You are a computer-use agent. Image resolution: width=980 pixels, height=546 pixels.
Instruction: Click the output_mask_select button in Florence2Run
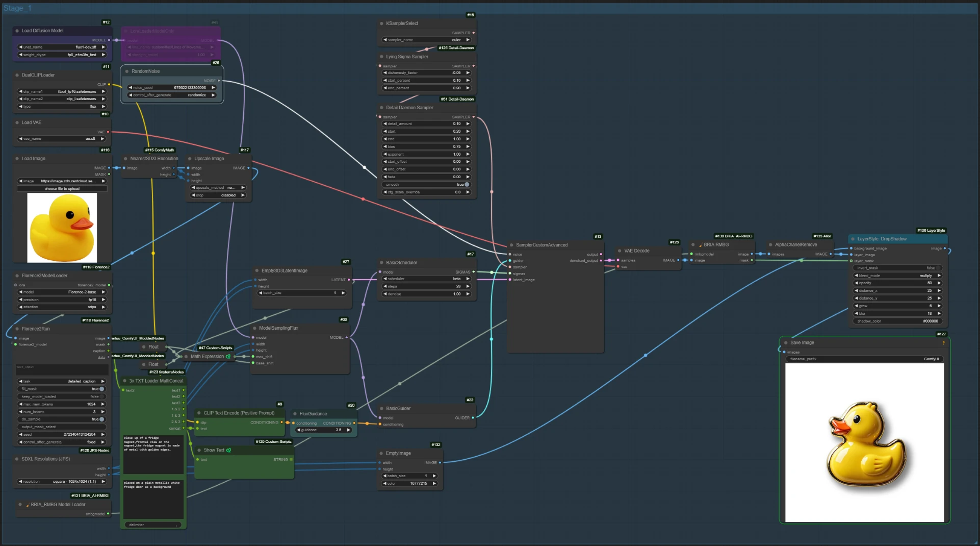[62, 427]
